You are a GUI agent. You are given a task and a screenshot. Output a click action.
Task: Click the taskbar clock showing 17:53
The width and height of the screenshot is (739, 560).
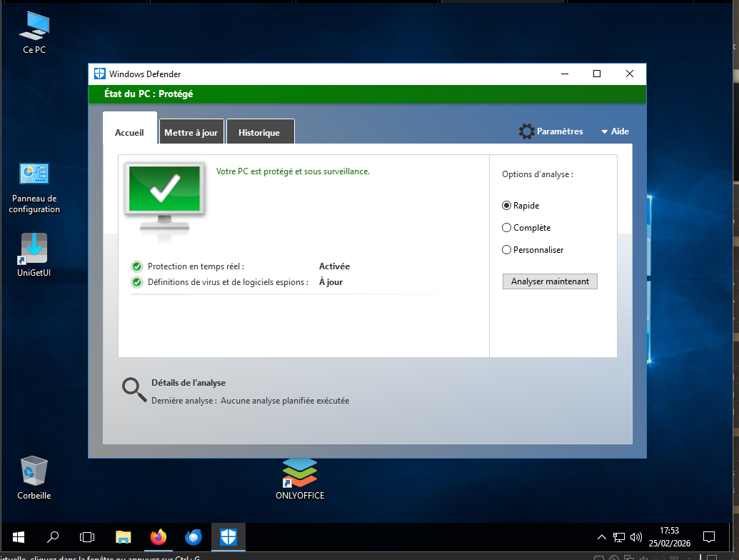[x=669, y=537]
